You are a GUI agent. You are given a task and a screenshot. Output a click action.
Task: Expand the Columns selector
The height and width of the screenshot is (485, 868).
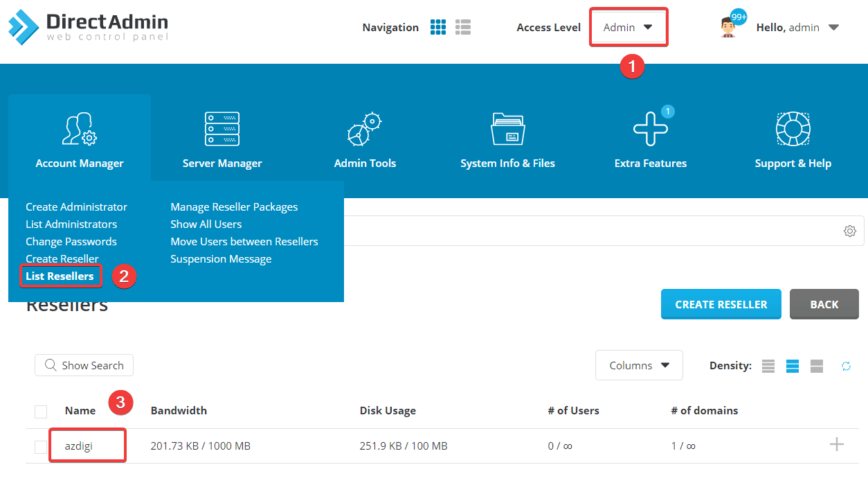point(638,365)
